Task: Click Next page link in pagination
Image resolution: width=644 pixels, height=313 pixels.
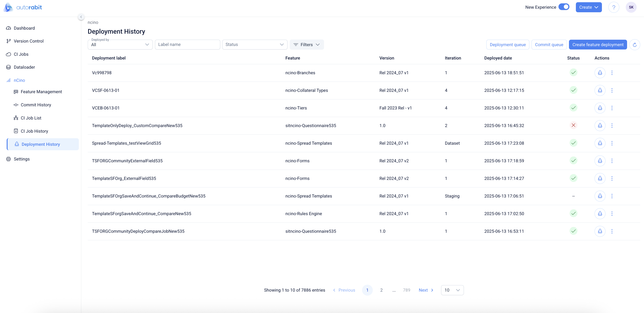Action: 426,290
